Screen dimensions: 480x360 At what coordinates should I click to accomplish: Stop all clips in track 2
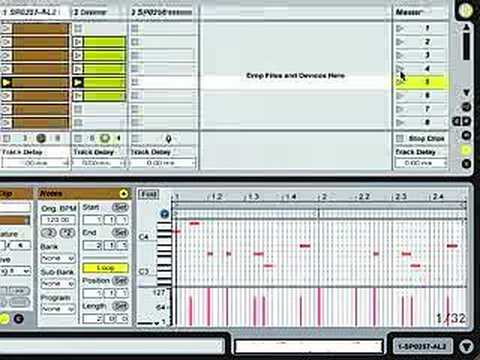tap(78, 138)
